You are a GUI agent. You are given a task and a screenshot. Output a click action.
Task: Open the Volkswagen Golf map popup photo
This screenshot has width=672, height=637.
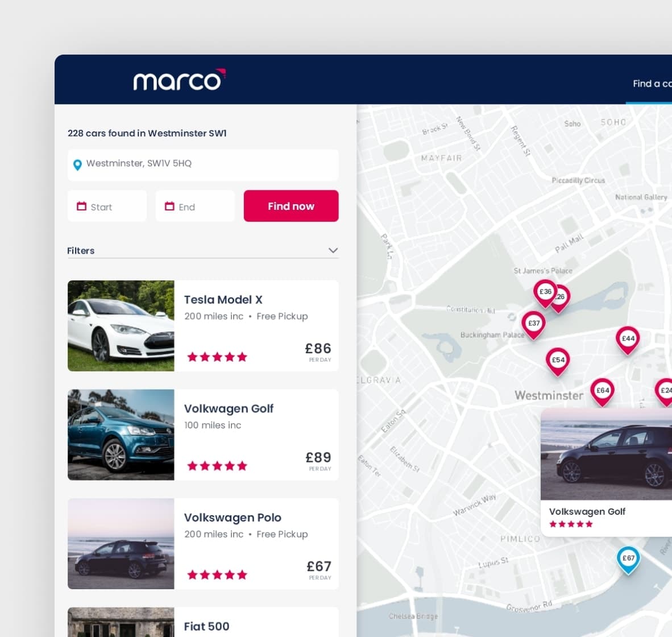coord(606,454)
